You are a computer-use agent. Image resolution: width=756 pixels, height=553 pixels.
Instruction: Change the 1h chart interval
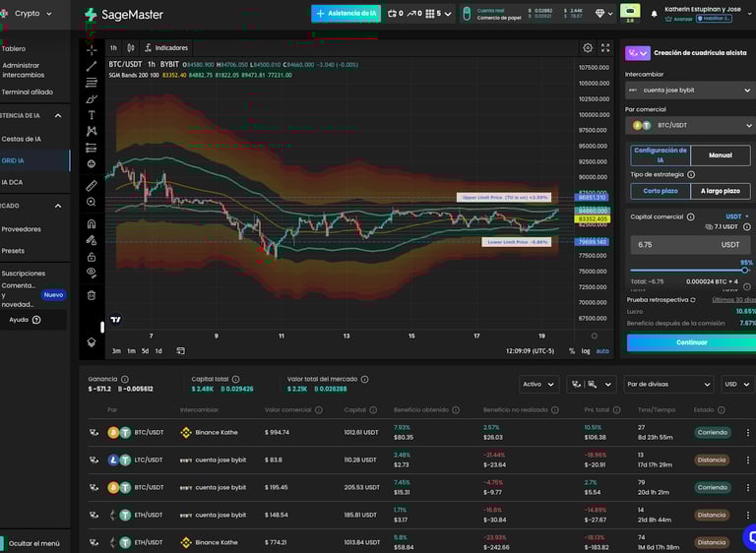113,48
